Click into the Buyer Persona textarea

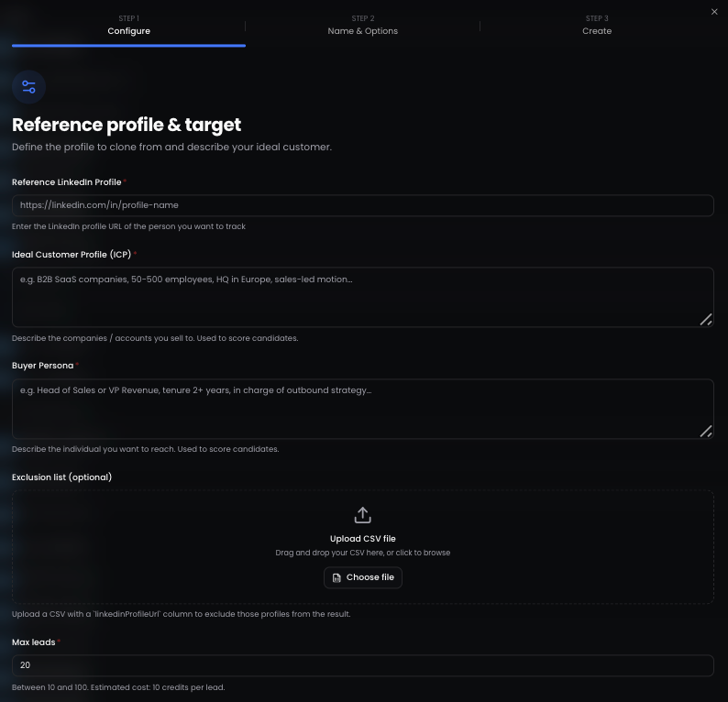coord(362,409)
